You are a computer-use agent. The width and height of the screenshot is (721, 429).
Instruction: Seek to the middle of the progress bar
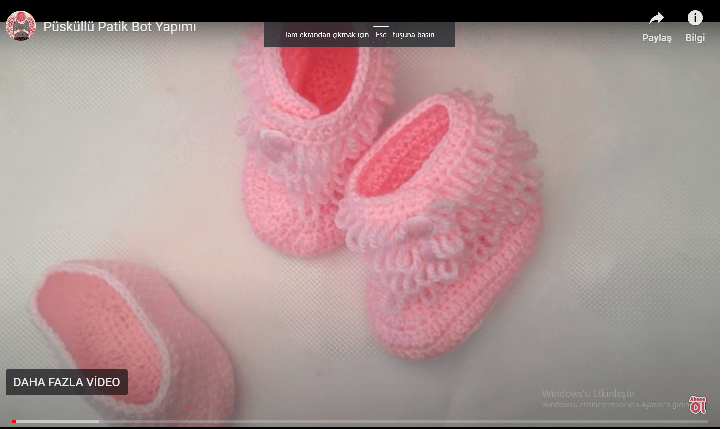(360, 421)
